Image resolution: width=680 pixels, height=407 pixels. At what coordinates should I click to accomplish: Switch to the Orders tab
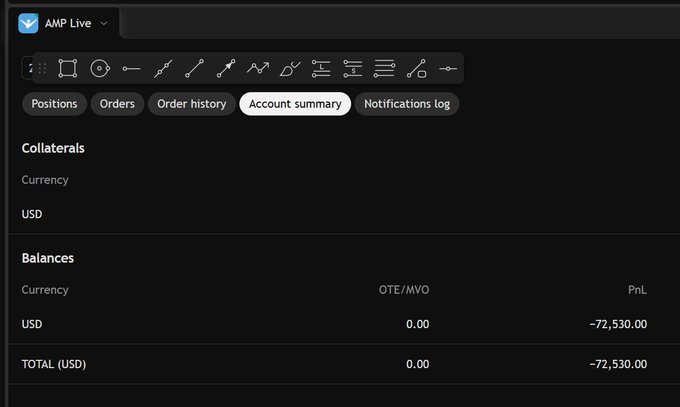[x=117, y=104]
